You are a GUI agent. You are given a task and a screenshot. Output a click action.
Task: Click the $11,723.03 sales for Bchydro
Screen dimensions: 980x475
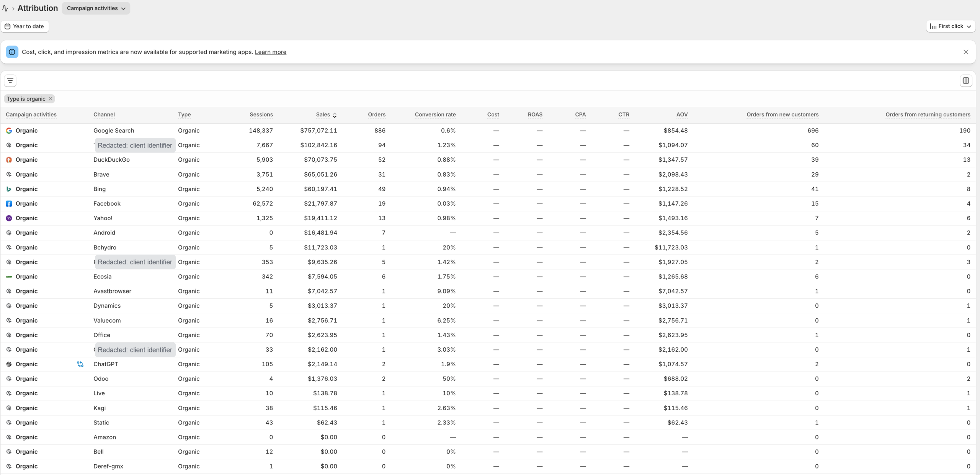pyautogui.click(x=320, y=247)
